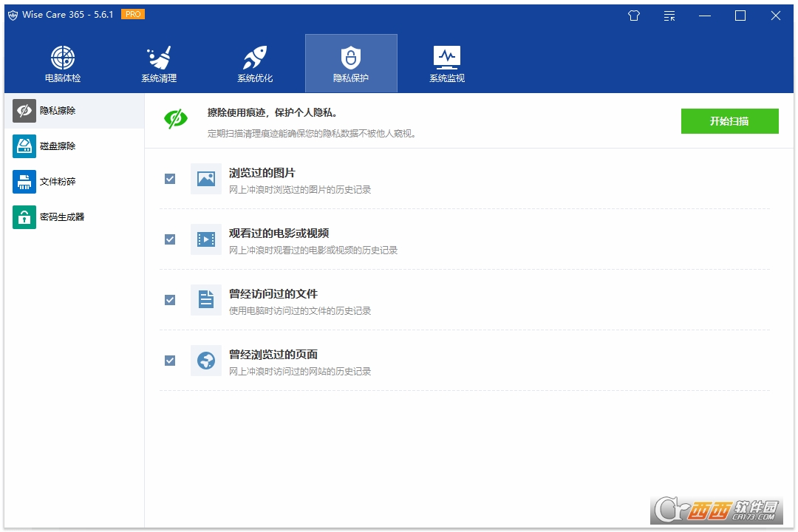Click the orange PRO badge
This screenshot has width=798, height=532.
tap(133, 14)
